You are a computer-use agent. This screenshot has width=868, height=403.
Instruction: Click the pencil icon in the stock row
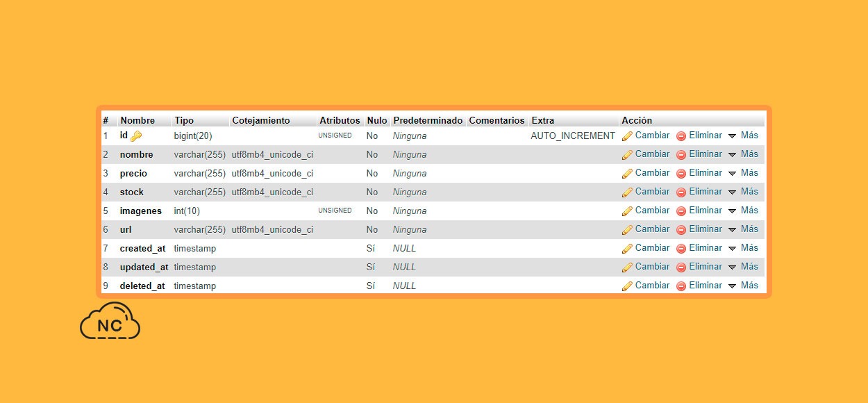point(627,192)
